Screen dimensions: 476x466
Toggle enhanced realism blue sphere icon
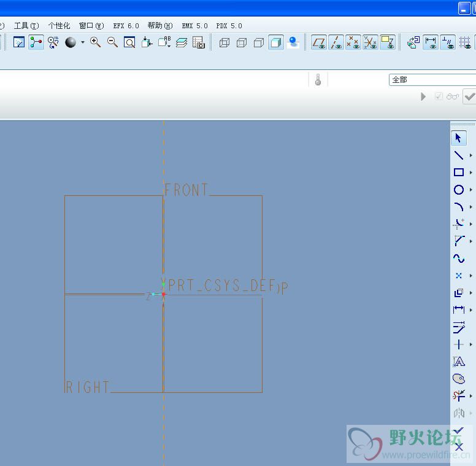coord(293,42)
